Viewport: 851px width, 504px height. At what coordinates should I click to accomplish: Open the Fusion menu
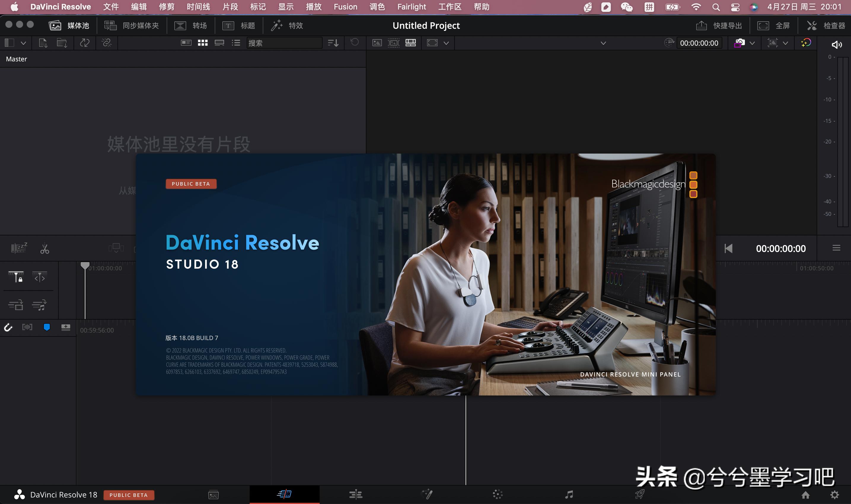[x=345, y=7]
